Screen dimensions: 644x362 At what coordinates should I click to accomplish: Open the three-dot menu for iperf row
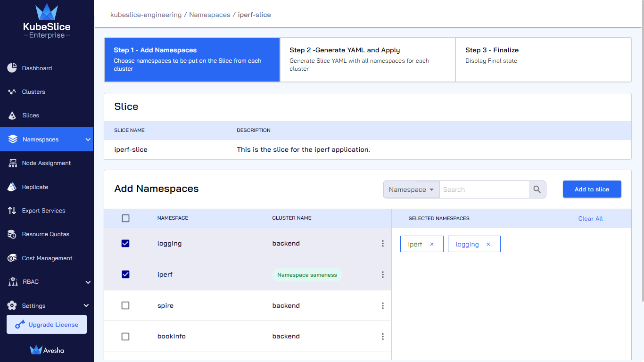pyautogui.click(x=382, y=274)
